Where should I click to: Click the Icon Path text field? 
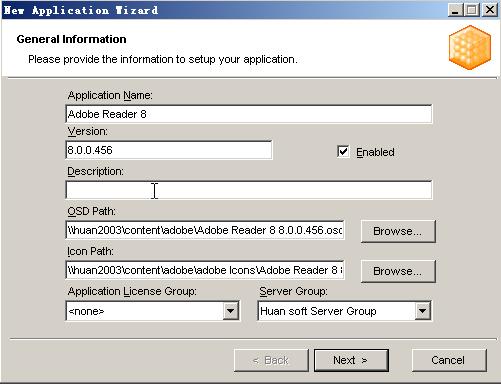(x=205, y=270)
